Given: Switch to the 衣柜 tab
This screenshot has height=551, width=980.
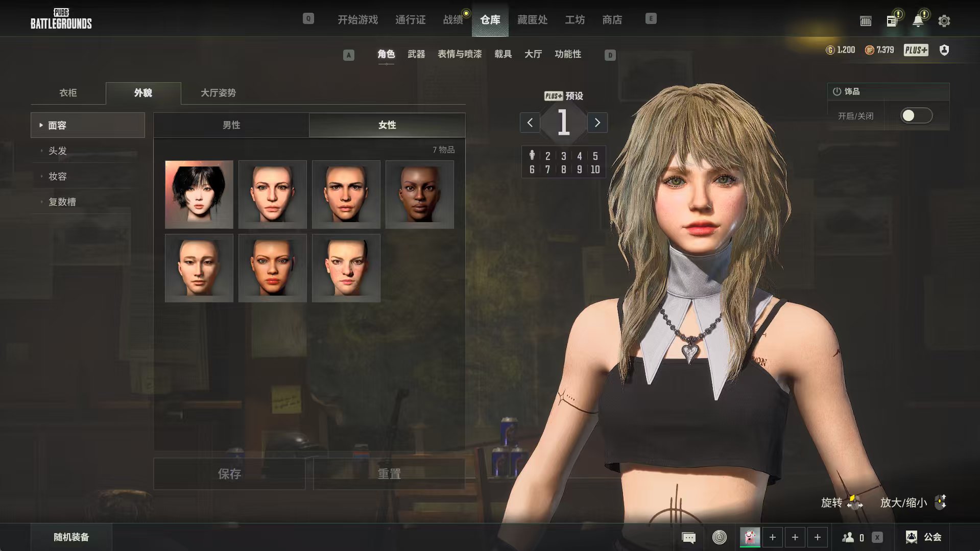Looking at the screenshot, I should point(68,93).
